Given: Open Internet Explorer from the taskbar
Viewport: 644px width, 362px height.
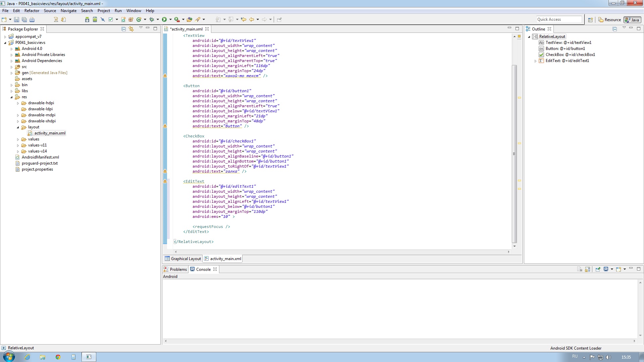Looking at the screenshot, I should coord(27,357).
